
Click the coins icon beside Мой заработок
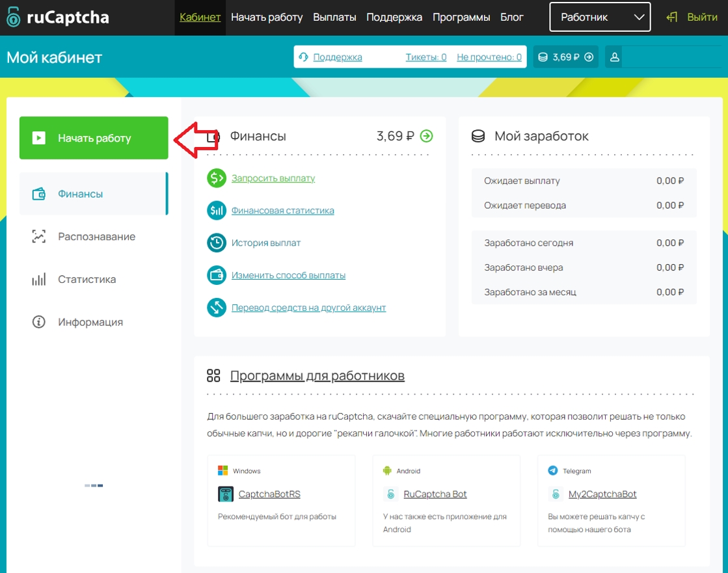point(478,136)
